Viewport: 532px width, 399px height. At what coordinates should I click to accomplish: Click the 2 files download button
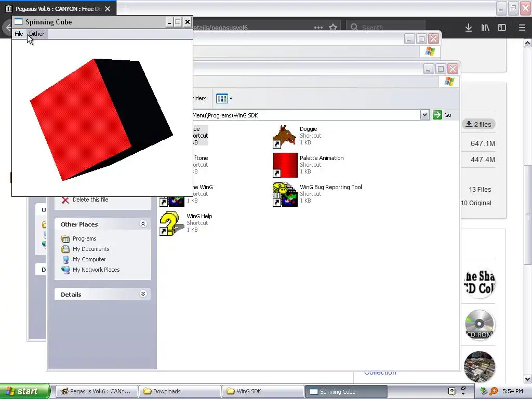click(478, 124)
